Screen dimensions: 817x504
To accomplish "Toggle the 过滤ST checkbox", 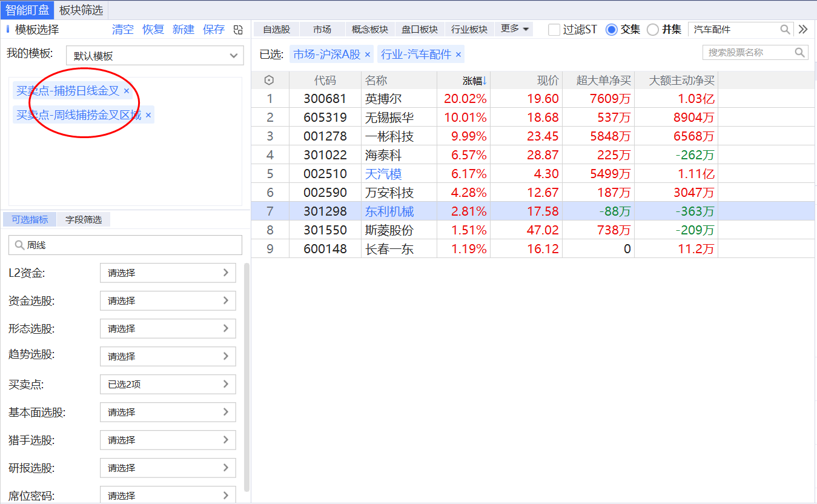I will 554,30.
